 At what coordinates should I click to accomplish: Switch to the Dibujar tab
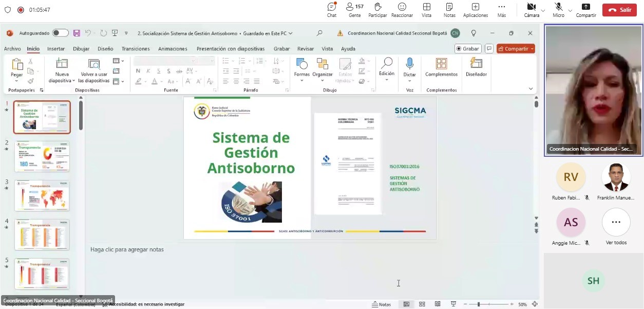(x=81, y=49)
